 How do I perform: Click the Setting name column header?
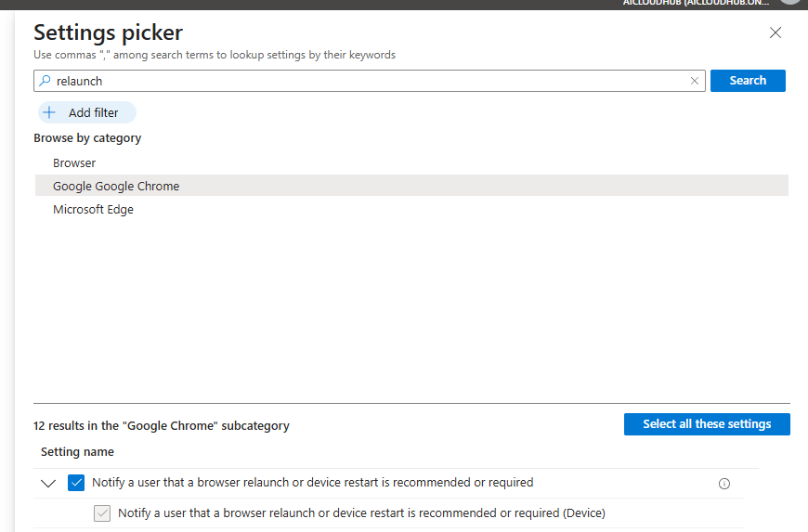77,452
